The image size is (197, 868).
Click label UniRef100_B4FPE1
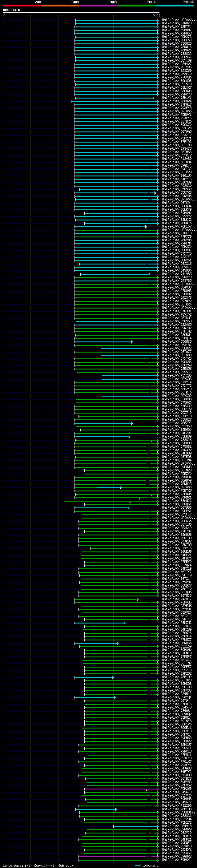click(x=177, y=839)
